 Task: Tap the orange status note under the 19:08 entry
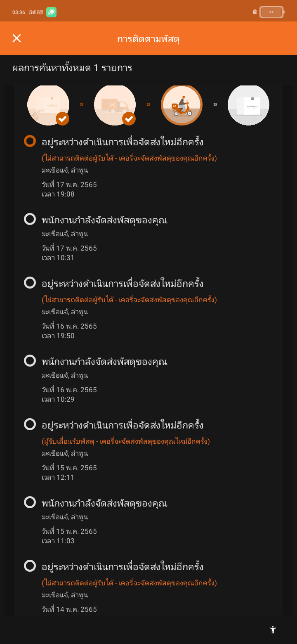point(129,158)
